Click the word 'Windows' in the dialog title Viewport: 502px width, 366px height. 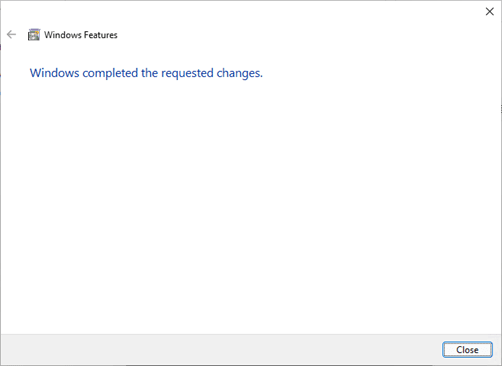[63, 35]
